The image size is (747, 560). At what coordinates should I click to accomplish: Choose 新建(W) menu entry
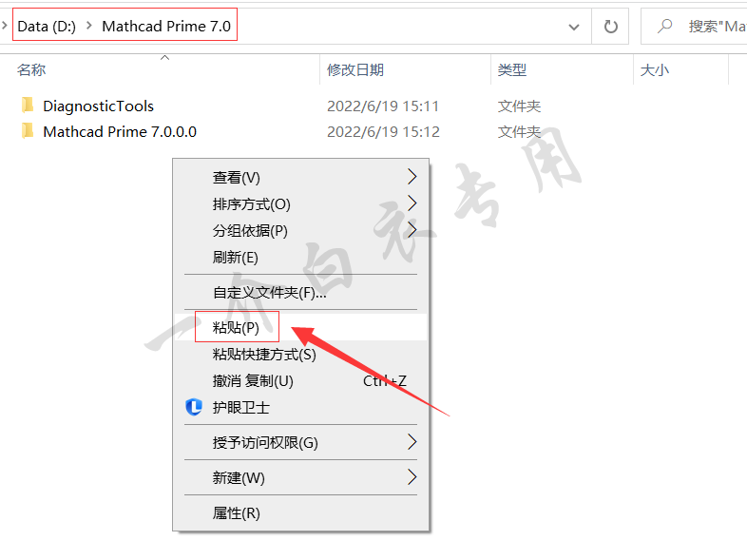(x=300, y=477)
